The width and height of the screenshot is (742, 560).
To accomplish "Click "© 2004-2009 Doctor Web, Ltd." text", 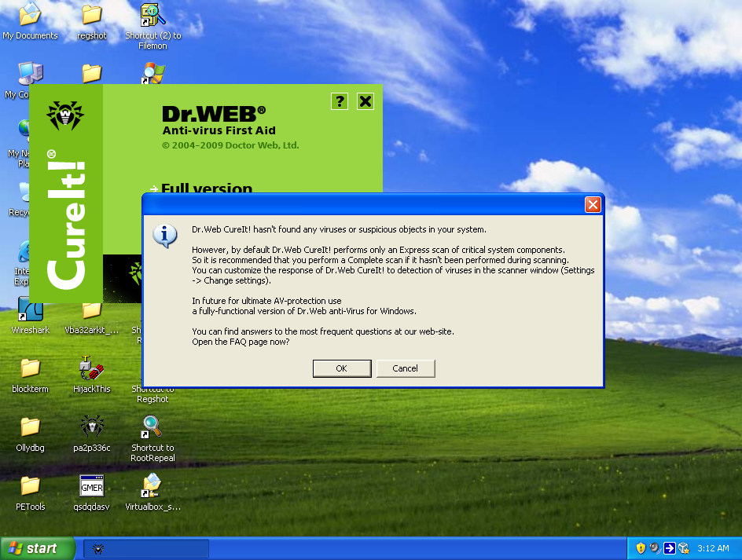I will click(230, 145).
